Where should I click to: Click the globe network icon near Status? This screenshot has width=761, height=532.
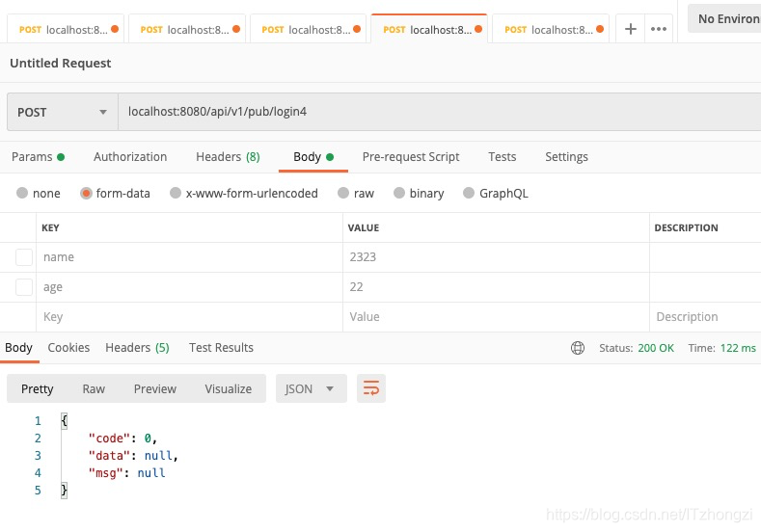578,348
